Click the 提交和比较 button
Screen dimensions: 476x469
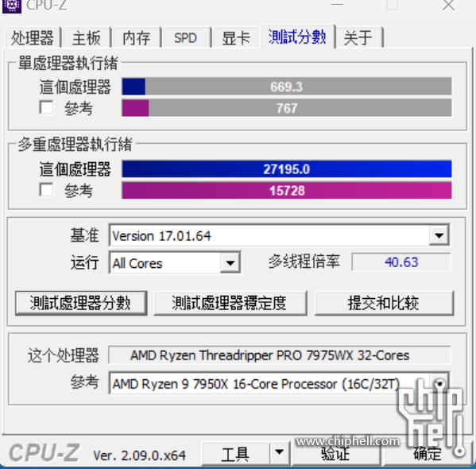(x=384, y=303)
